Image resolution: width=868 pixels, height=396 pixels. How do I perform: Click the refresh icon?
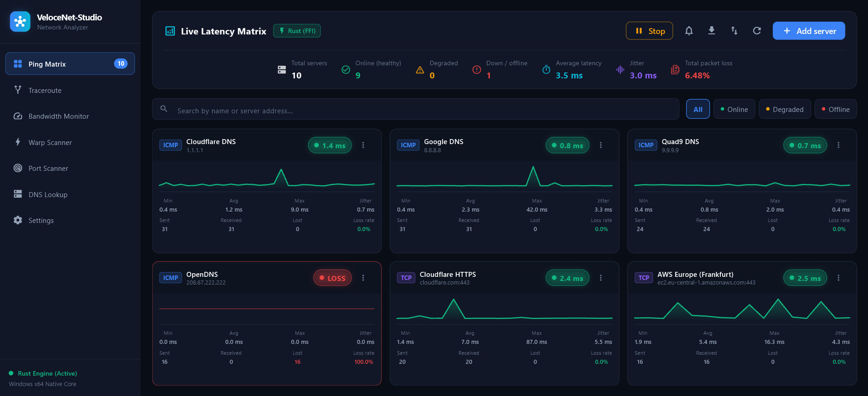pos(757,31)
